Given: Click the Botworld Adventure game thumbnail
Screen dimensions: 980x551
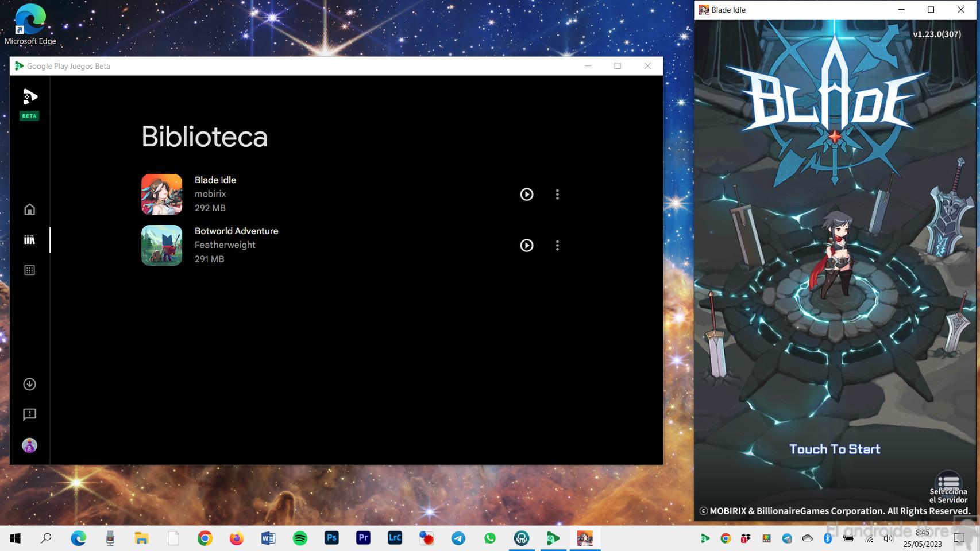Looking at the screenshot, I should (x=162, y=246).
